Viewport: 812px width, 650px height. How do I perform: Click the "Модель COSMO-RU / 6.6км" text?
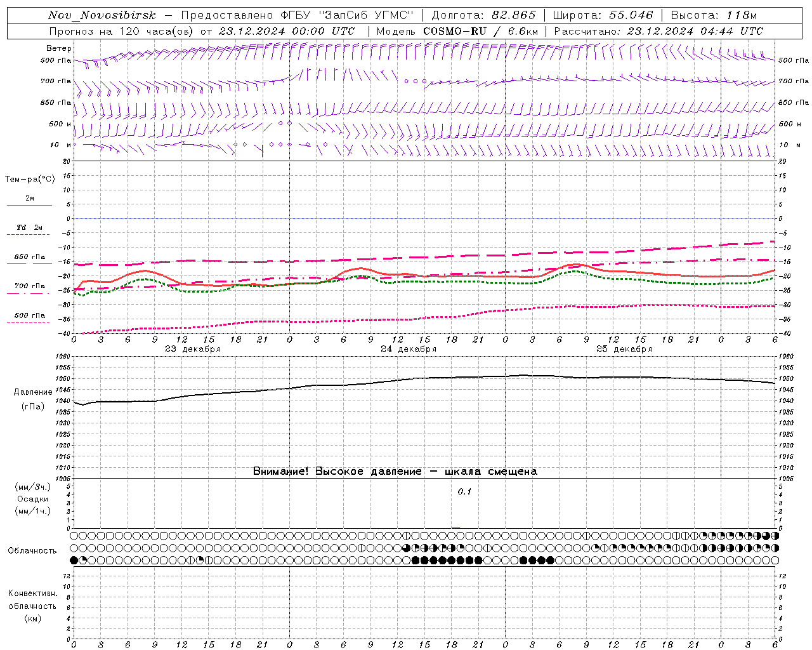point(457,31)
